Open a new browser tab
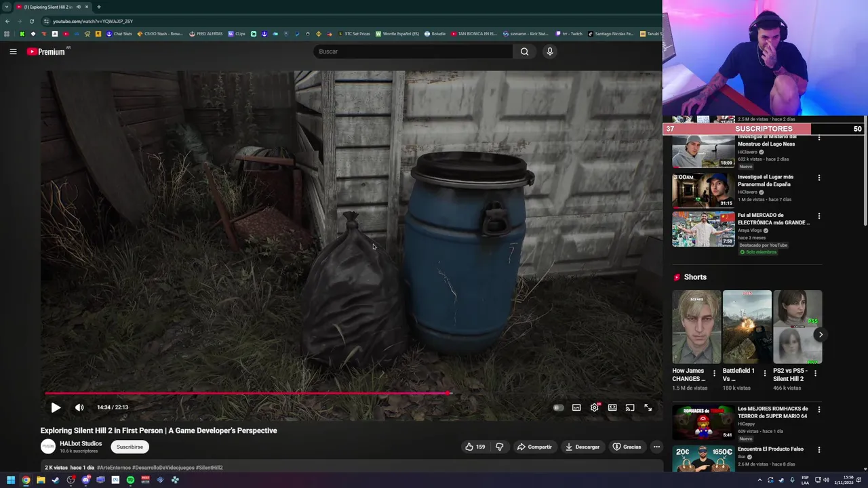The image size is (868, 488). 99,7
